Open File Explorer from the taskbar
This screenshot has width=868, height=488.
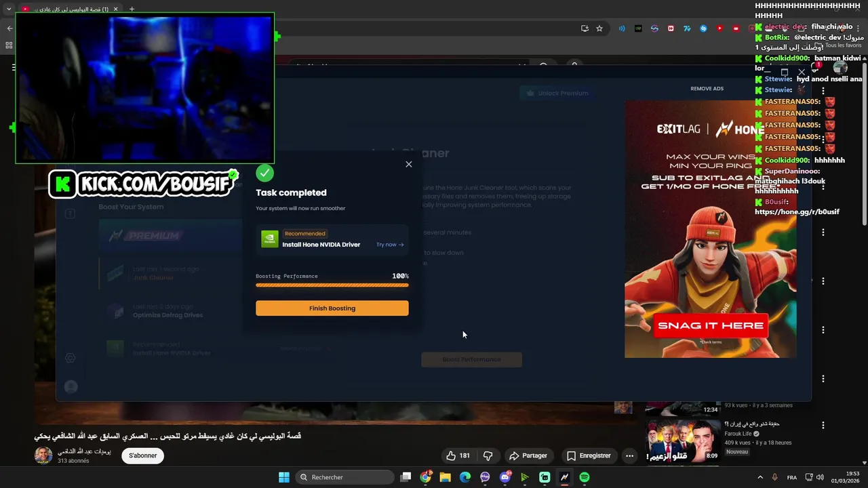[x=445, y=477]
